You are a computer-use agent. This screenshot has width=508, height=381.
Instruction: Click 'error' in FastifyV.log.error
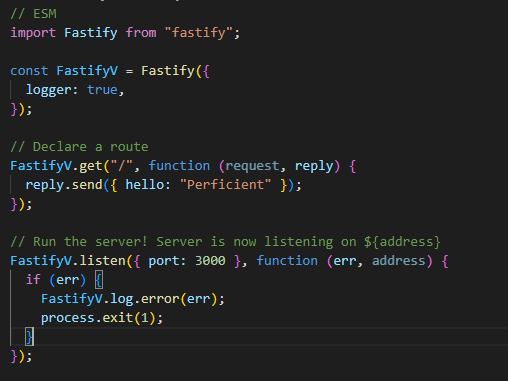click(160, 299)
